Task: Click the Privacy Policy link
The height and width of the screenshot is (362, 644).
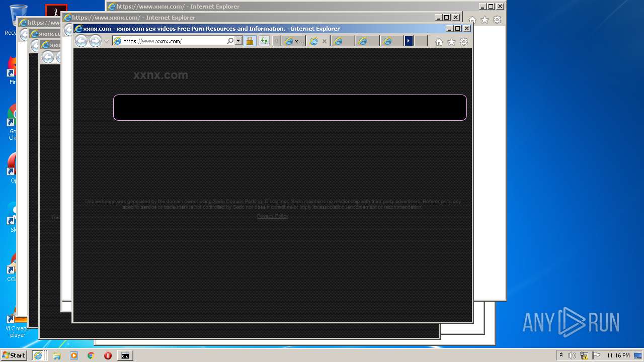Action: point(273,216)
